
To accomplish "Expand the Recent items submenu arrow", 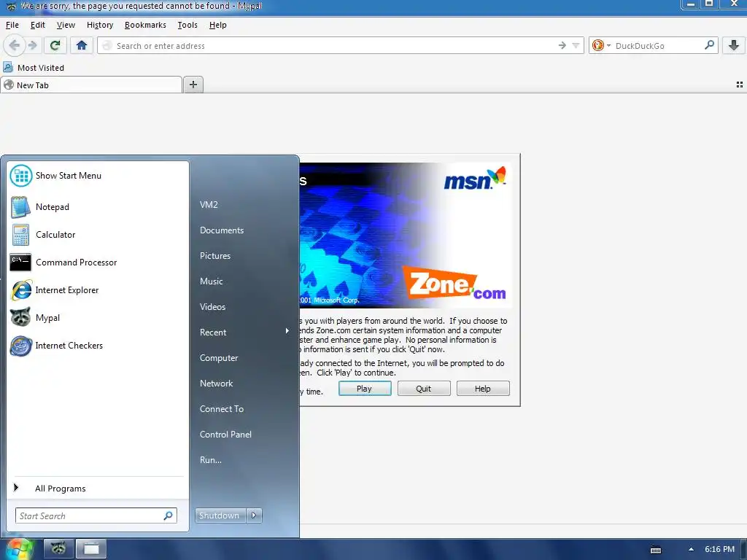I will (287, 331).
